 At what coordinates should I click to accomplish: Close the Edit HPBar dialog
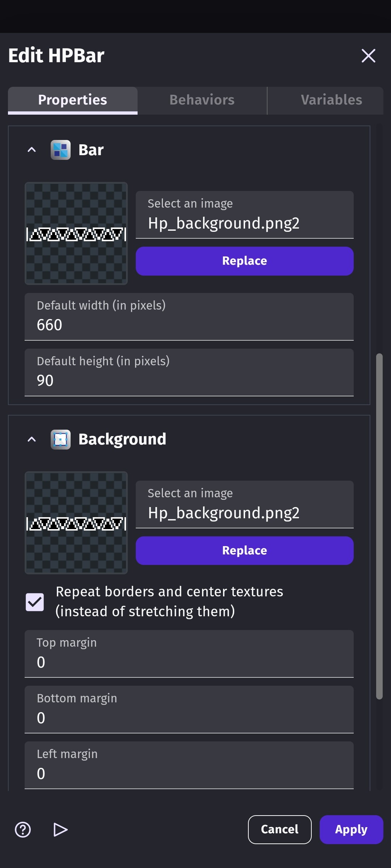click(368, 56)
